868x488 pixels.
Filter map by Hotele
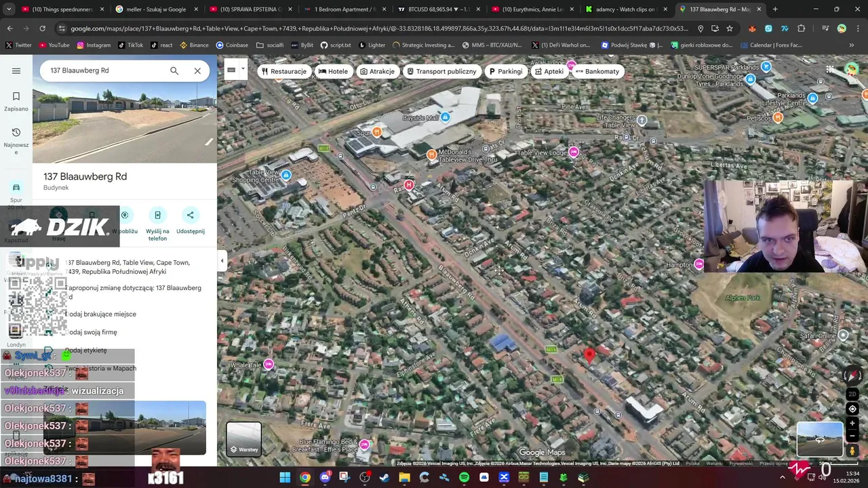[333, 71]
